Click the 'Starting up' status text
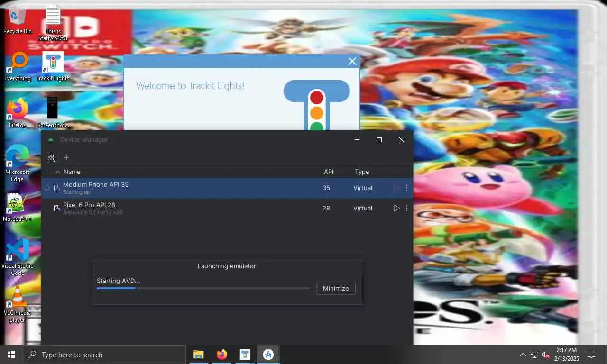Viewport: 607px width, 364px height. (76, 192)
